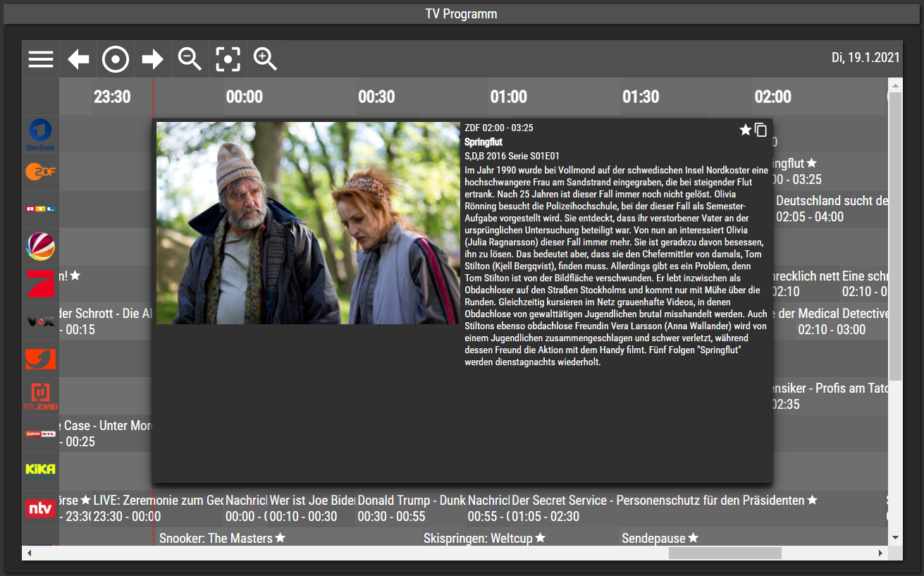Copy Springflut details with copy icon
The height and width of the screenshot is (576, 924).
pos(760,130)
